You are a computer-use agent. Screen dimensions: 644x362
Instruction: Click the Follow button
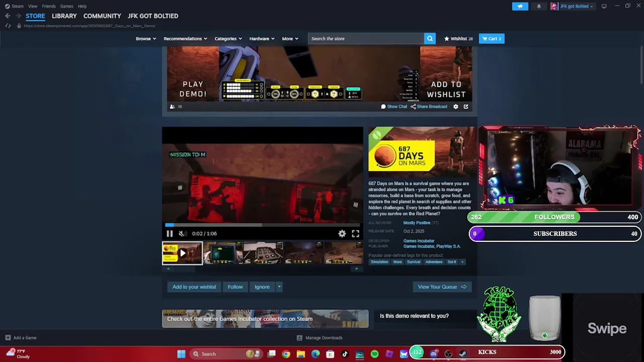pyautogui.click(x=235, y=287)
